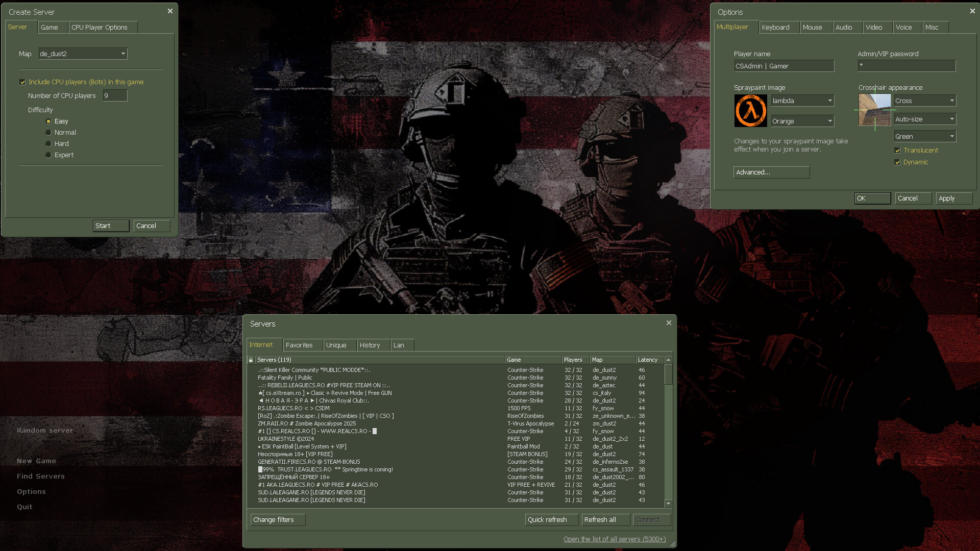This screenshot has width=980, height=551.
Task: Click the Number of CPU players field
Action: point(115,96)
